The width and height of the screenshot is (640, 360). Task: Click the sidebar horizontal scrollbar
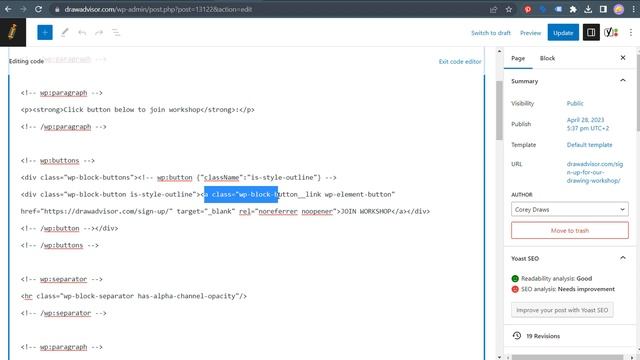(568, 357)
